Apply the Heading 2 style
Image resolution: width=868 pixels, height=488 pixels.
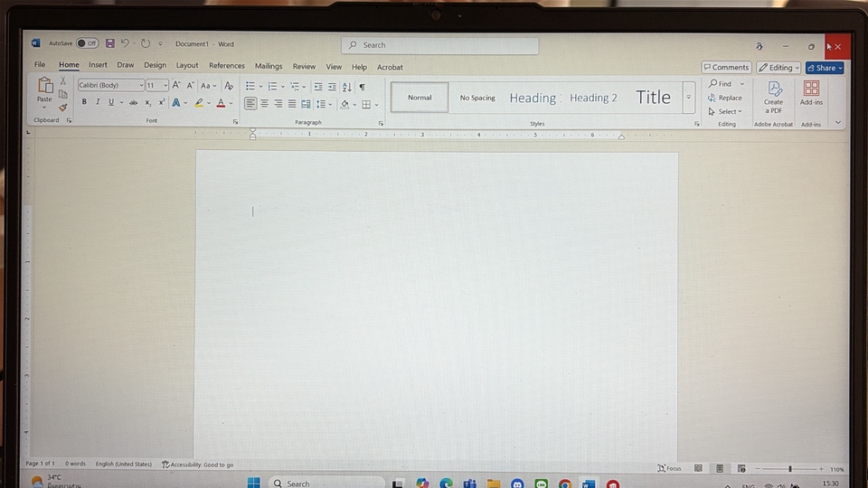tap(593, 98)
